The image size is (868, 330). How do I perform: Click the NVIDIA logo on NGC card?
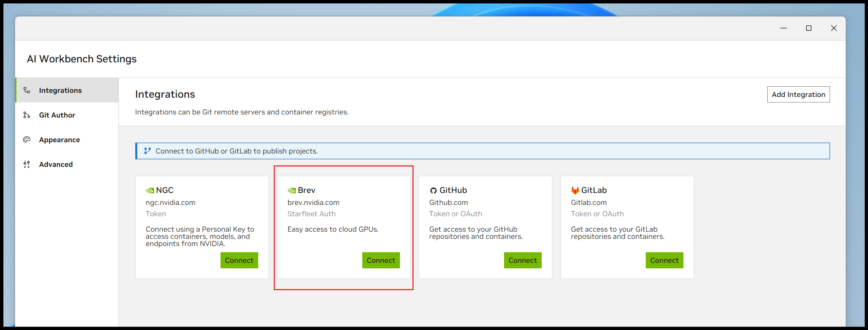[150, 191]
